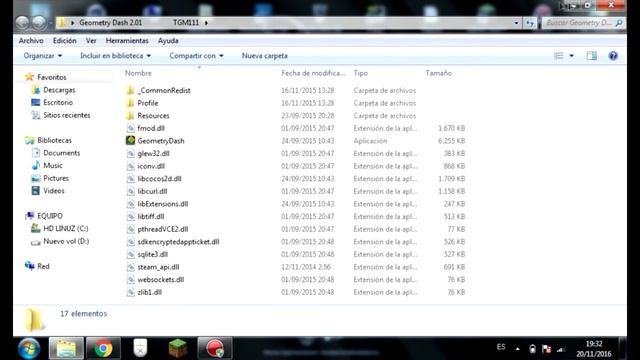Sort by the Tamaño column header

point(439,73)
